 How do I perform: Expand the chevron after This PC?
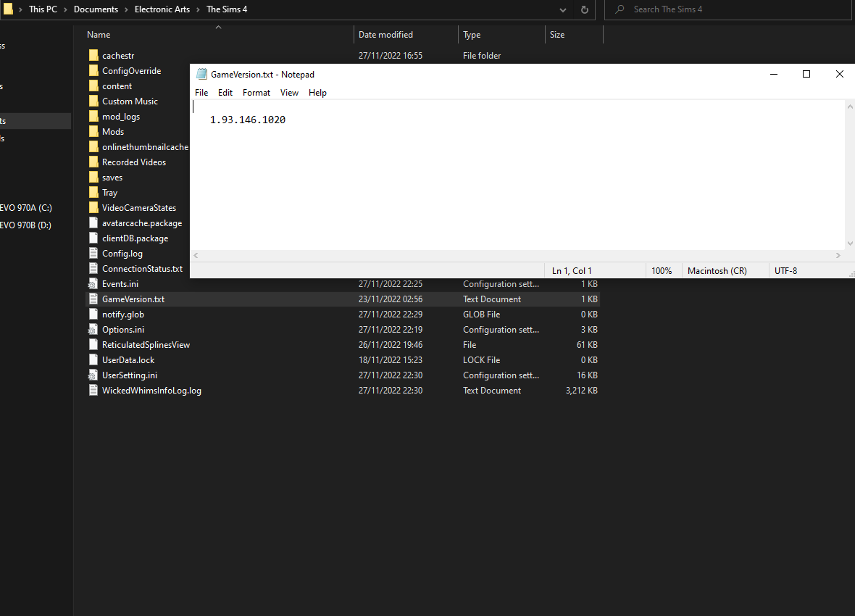click(x=65, y=10)
